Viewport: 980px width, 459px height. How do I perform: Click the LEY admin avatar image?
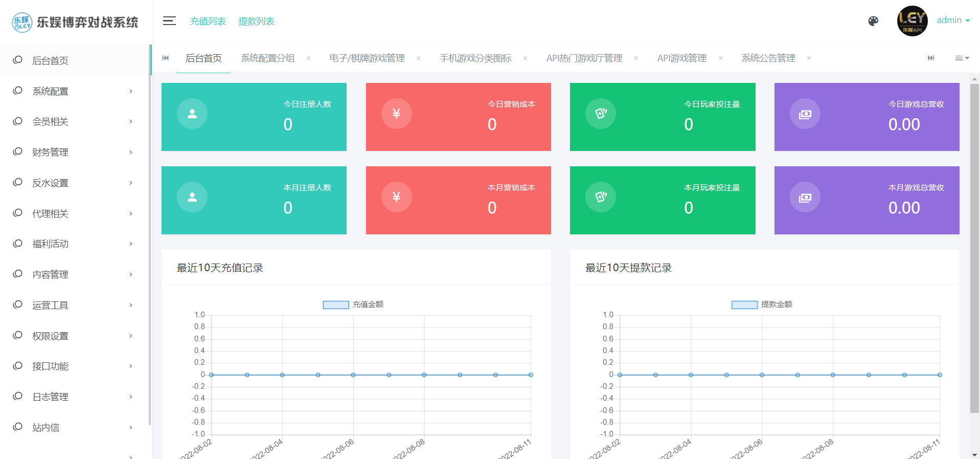(912, 21)
